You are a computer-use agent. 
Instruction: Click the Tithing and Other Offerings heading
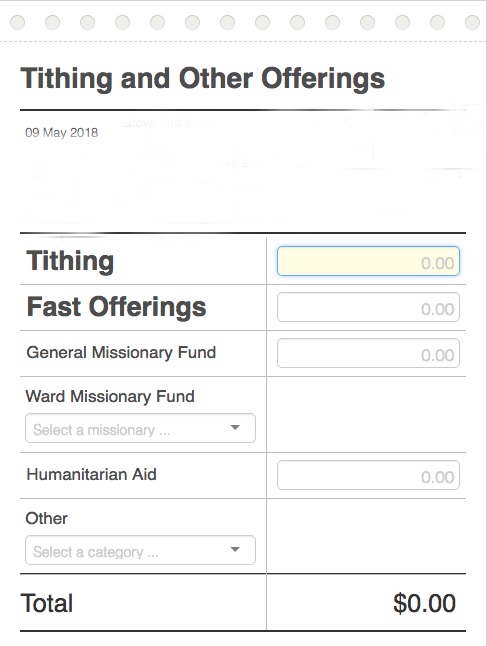point(203,78)
